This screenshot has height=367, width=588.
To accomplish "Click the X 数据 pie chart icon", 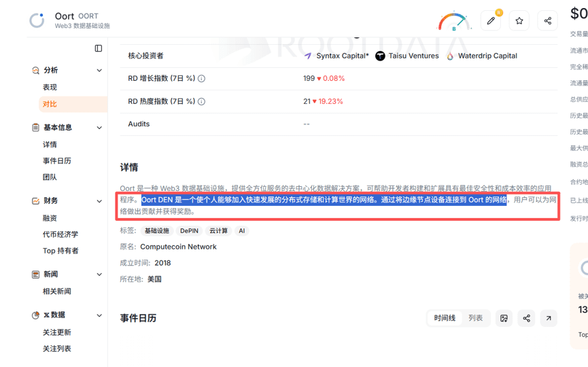I will tap(35, 315).
